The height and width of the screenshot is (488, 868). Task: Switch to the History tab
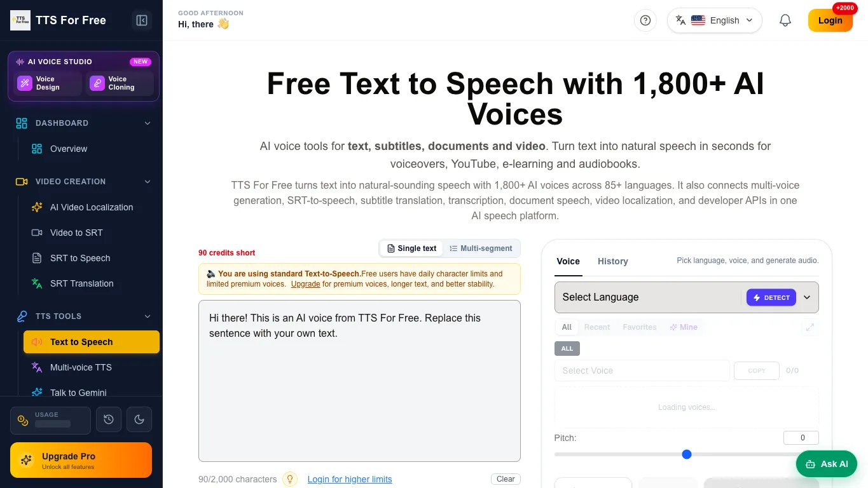click(613, 261)
